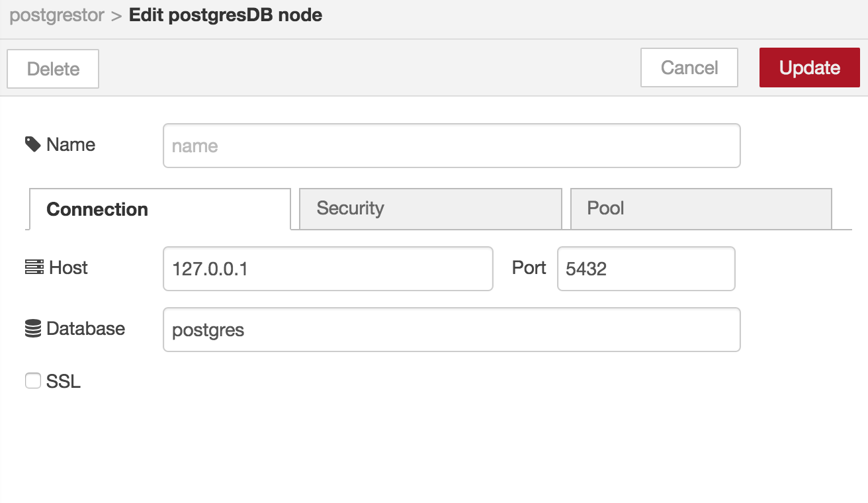
Task: Click the server icon beside Host
Action: pyautogui.click(x=34, y=267)
